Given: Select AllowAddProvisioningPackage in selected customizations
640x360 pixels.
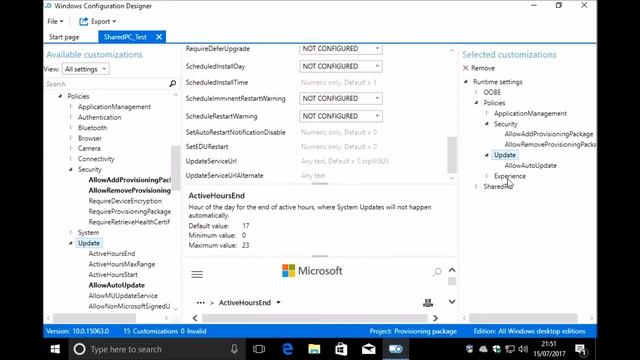Looking at the screenshot, I should [549, 134].
